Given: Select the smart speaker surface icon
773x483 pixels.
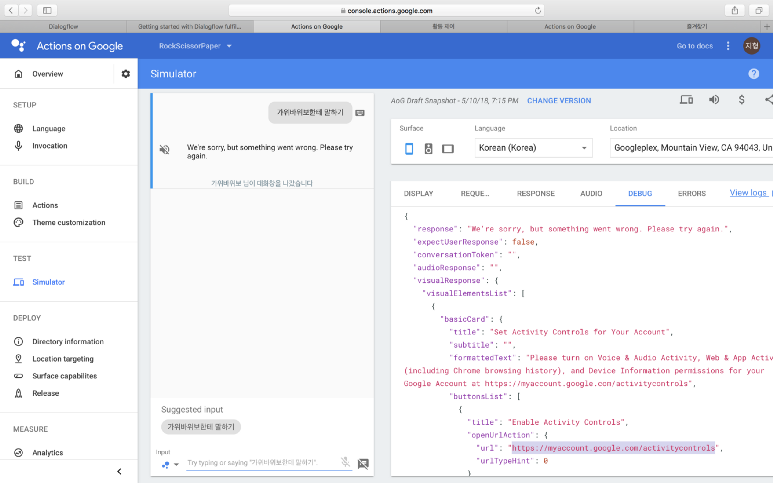Looking at the screenshot, I should tap(428, 149).
